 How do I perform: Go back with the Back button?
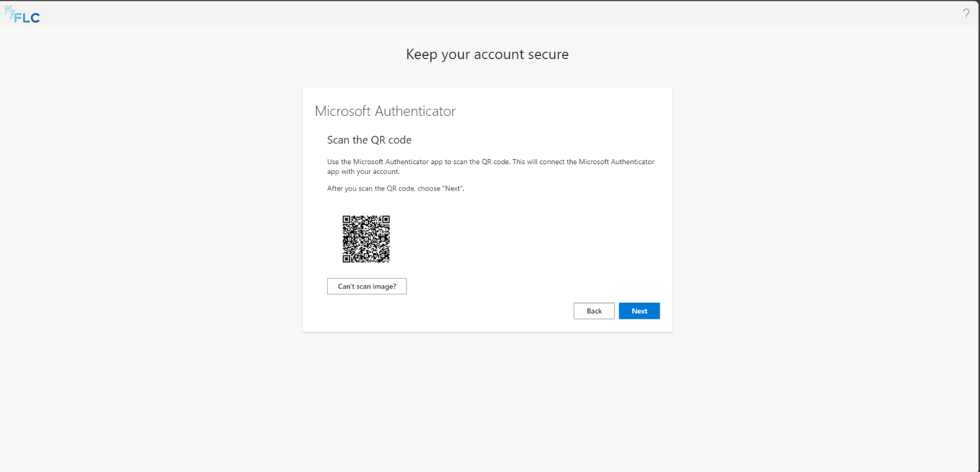point(594,311)
